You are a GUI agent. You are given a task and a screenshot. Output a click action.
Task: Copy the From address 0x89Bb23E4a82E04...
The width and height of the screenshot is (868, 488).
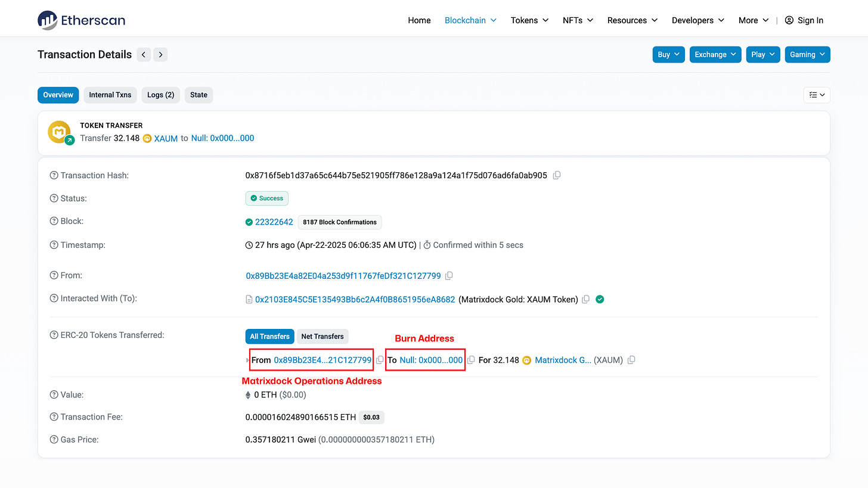tap(449, 276)
